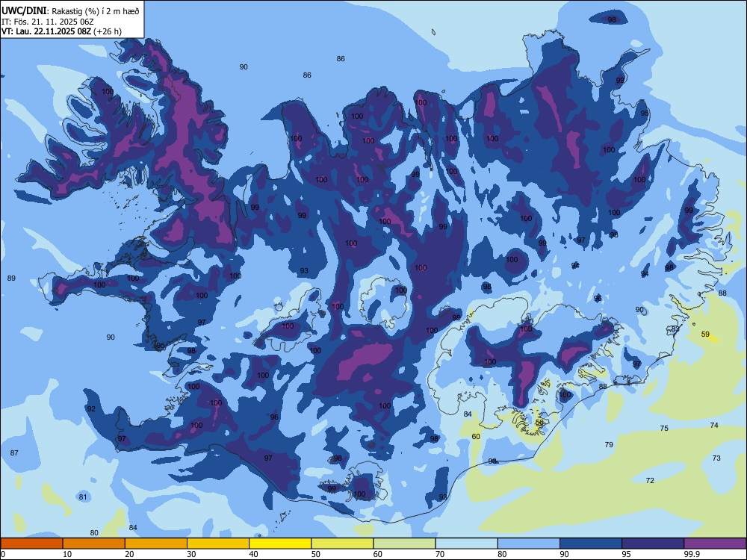Click the legend tick label '20'

pos(129,554)
